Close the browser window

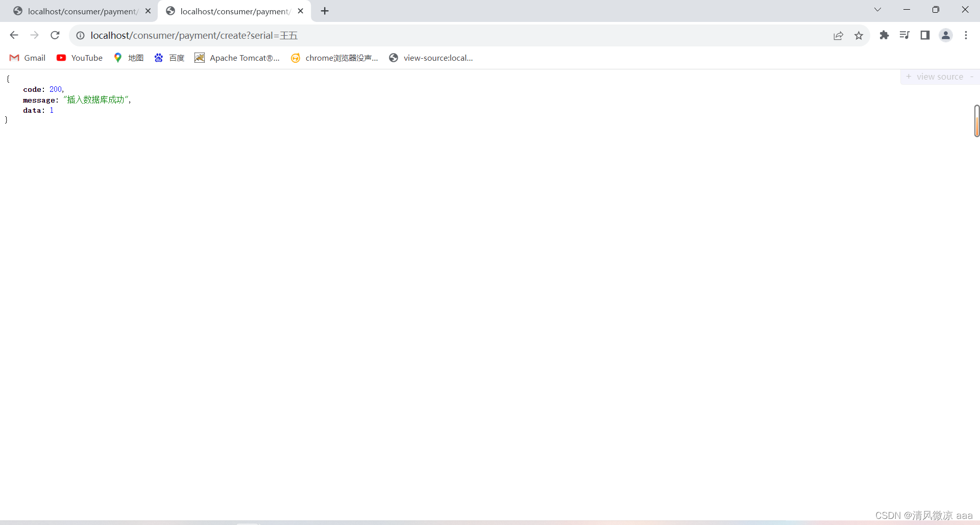click(965, 10)
